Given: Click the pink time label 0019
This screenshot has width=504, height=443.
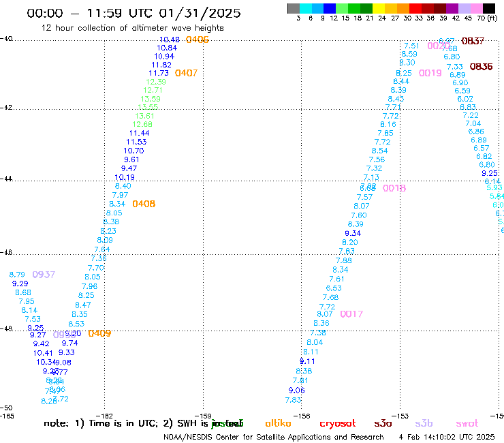Looking at the screenshot, I should [430, 73].
